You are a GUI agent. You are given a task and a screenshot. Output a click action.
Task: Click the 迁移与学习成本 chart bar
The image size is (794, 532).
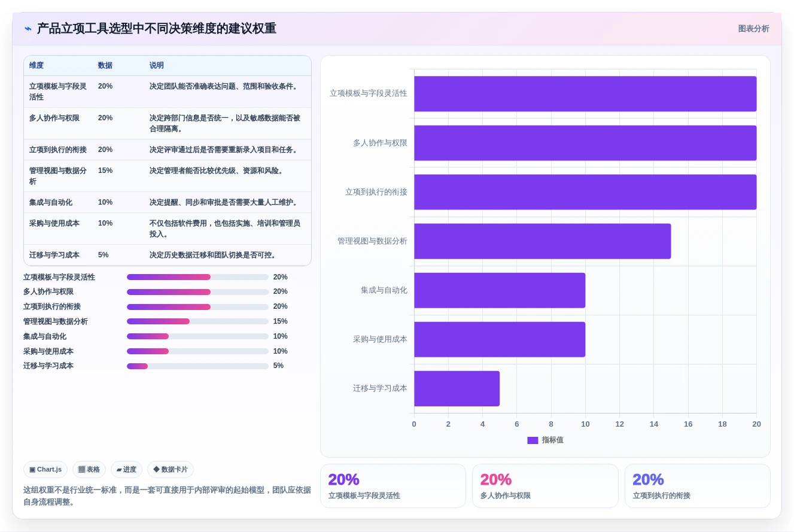[x=457, y=388]
